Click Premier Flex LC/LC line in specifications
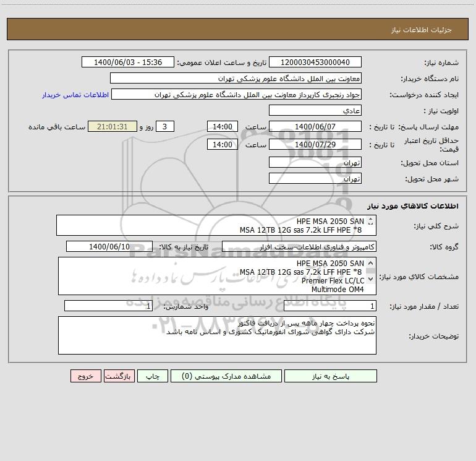 pyautogui.click(x=333, y=281)
